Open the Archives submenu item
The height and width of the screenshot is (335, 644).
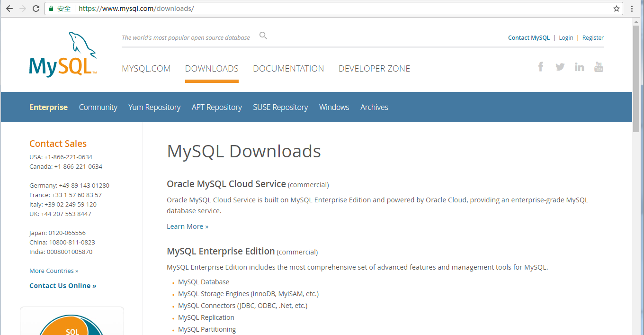(374, 107)
